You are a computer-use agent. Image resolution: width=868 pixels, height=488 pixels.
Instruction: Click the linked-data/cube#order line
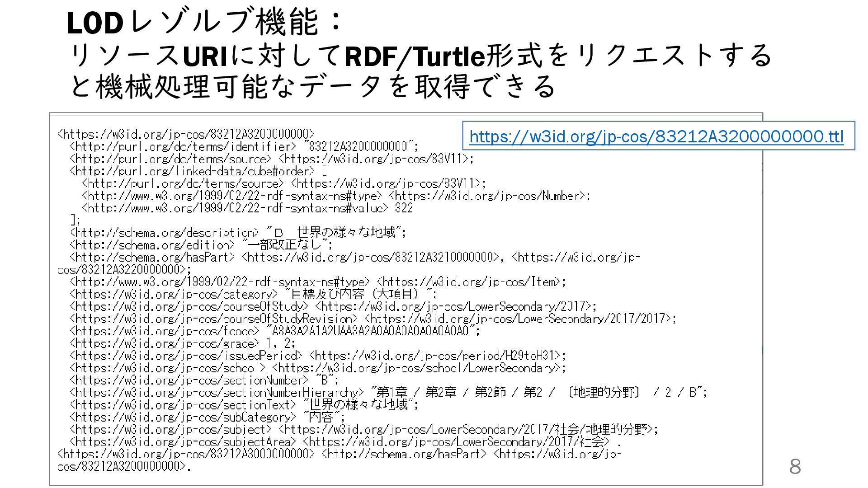[198, 171]
